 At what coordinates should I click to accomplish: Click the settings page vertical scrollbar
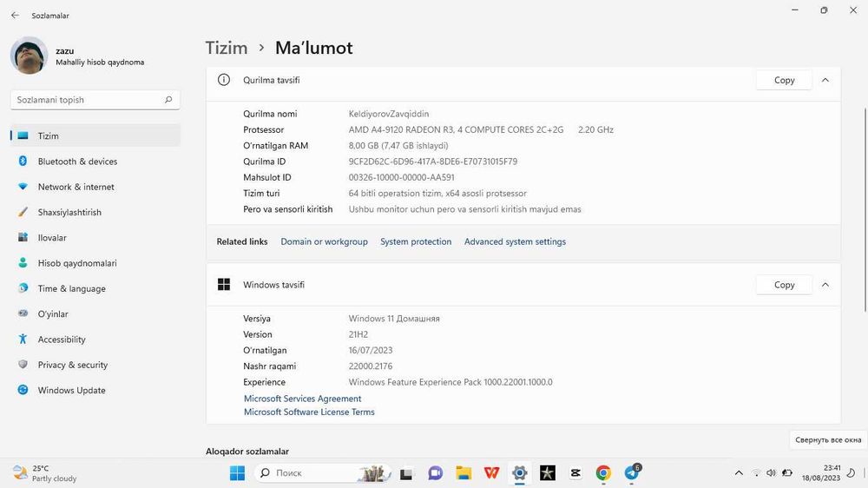click(x=865, y=210)
